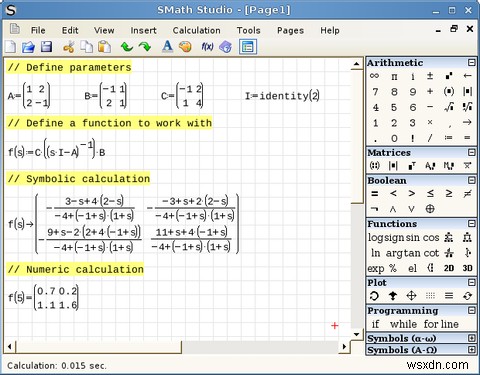This screenshot has height=375, width=480.
Task: Expand the Symbols (α-ω) panel
Action: click(x=471, y=338)
